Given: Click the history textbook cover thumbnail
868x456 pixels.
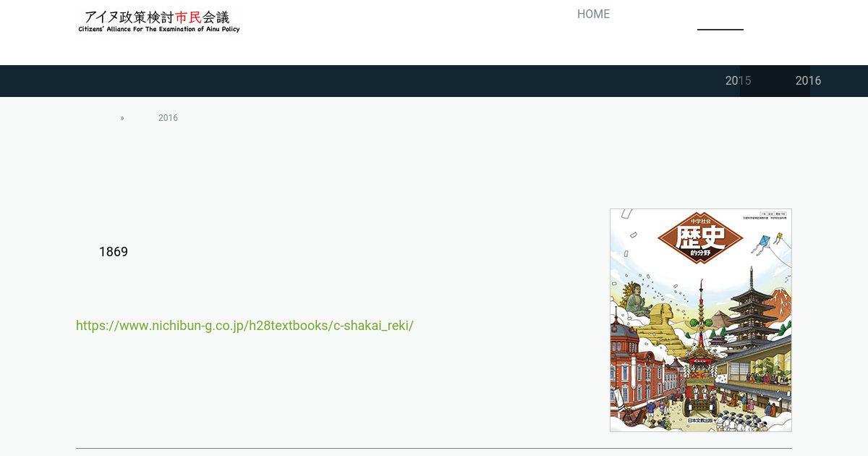Looking at the screenshot, I should 700,320.
